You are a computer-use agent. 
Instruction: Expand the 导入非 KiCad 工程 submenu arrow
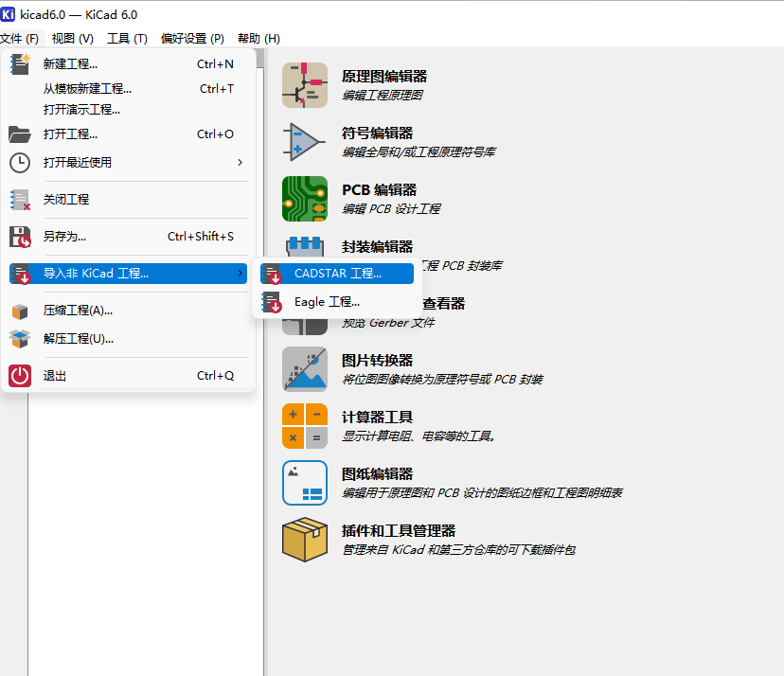coord(240,274)
